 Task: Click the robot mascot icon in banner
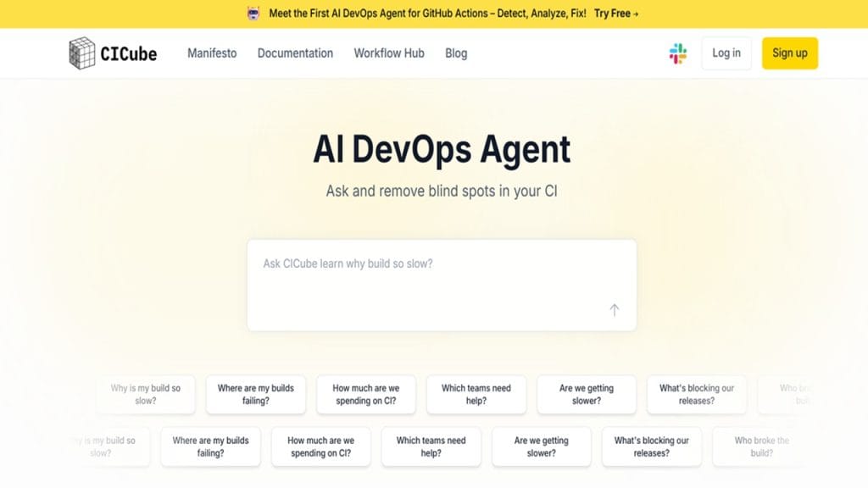point(253,14)
